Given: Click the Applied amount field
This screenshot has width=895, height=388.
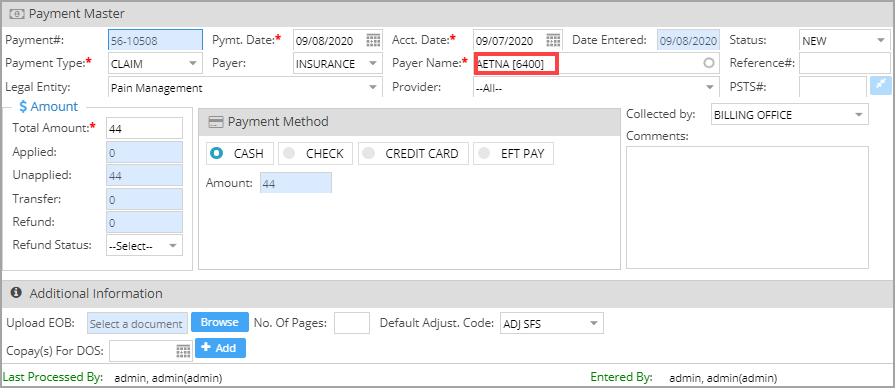Looking at the screenshot, I should (144, 152).
